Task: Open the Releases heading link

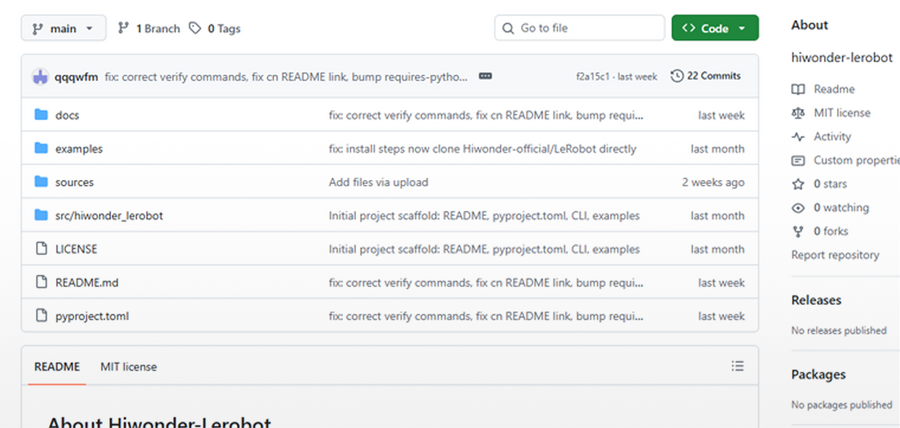Action: pos(816,300)
